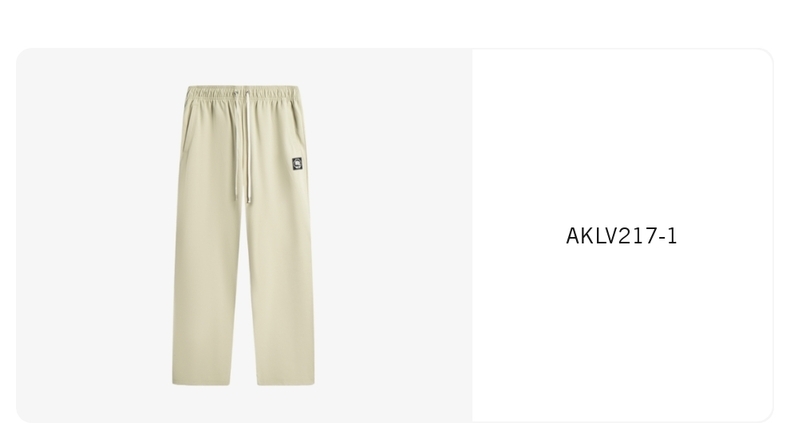Click the black logo patch on pants

[297, 164]
